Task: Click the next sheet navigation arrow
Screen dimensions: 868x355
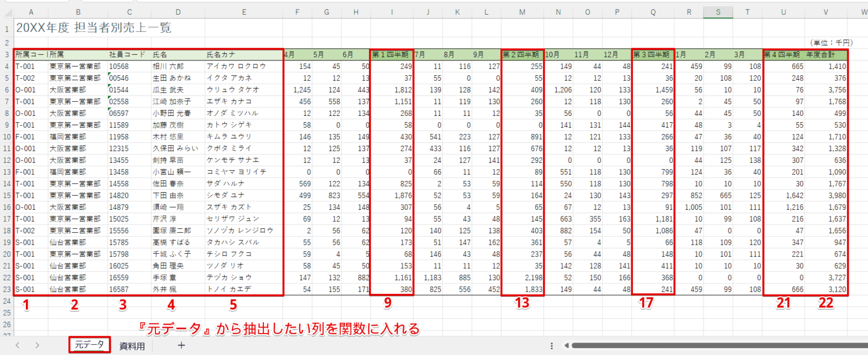Action: 37,345
